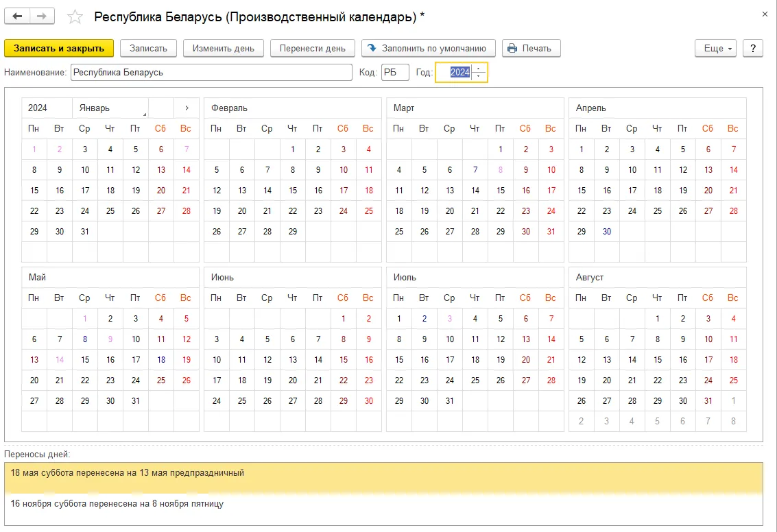Click the forward navigation arrow
Image resolution: width=777 pixels, height=532 pixels.
[42, 16]
